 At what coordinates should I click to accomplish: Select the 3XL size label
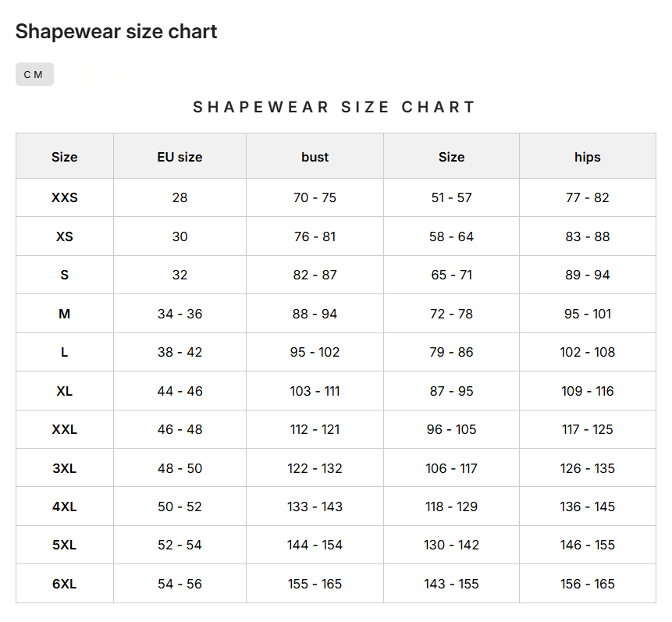64,467
